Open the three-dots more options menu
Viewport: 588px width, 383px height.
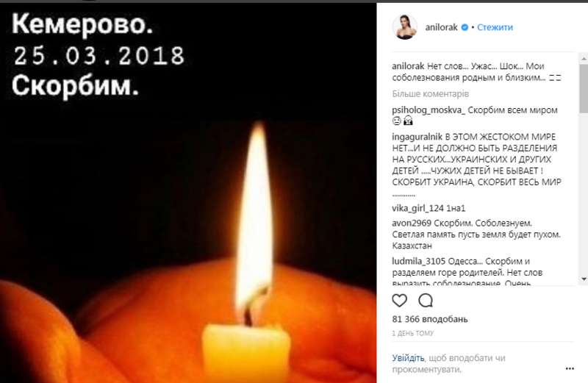pos(570,369)
